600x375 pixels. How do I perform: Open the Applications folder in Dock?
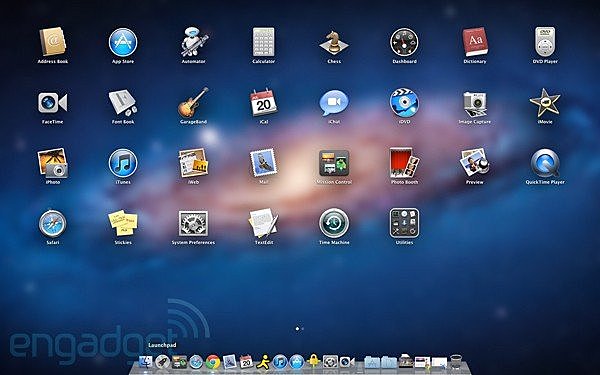click(372, 362)
